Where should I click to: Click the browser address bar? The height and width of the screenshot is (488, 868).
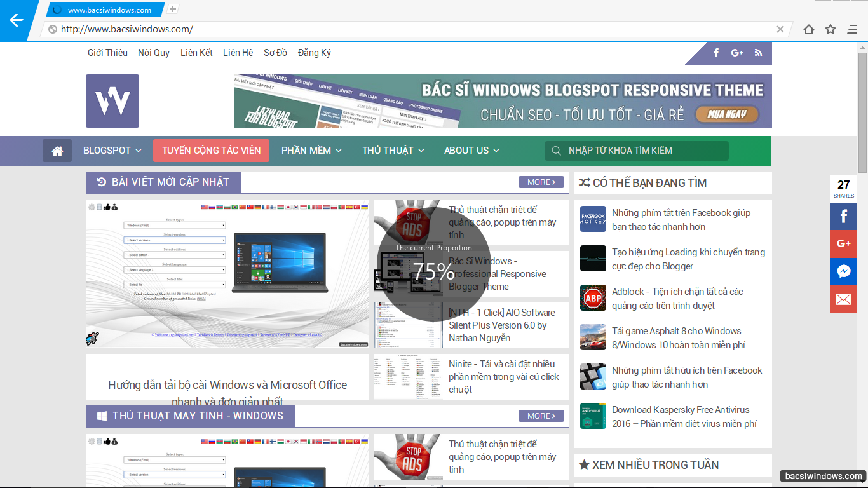click(x=416, y=29)
